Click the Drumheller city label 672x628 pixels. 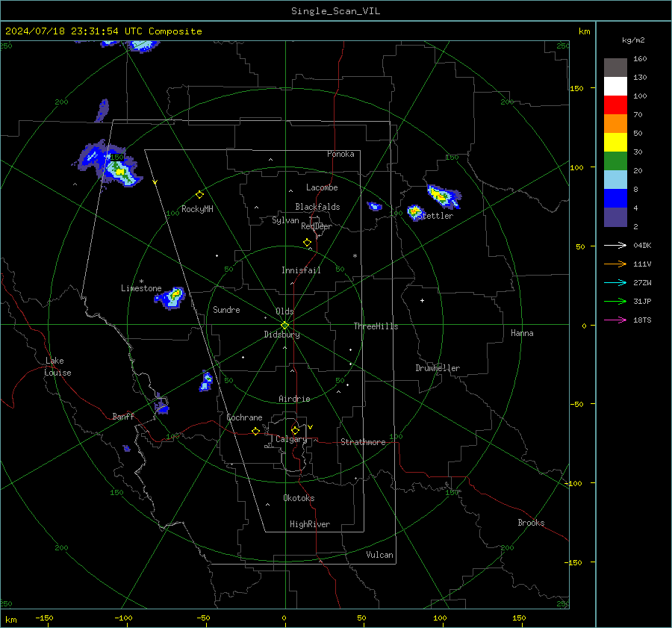click(438, 368)
